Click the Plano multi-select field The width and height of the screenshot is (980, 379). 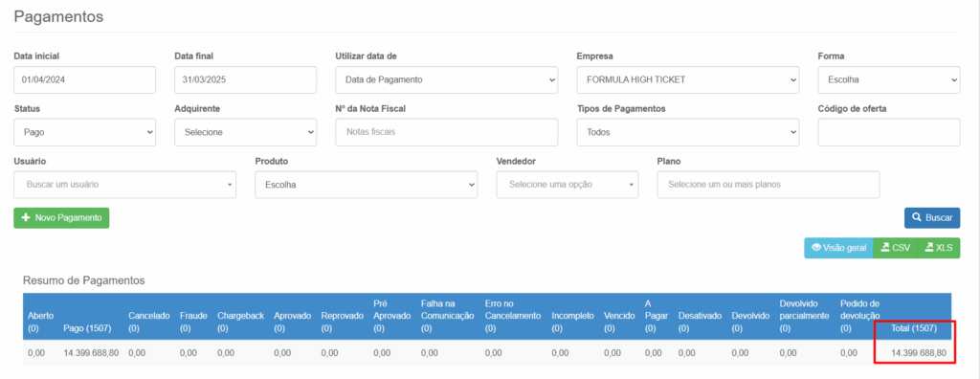[x=768, y=185]
